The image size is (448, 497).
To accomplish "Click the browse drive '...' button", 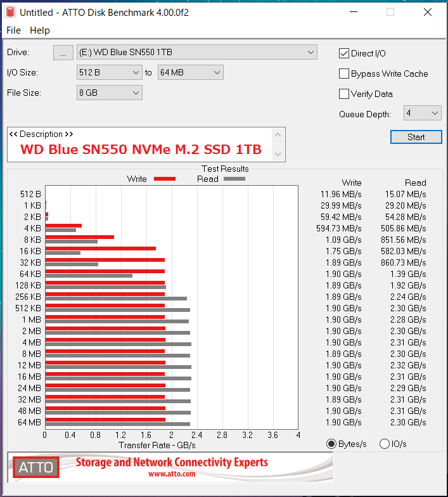I will tap(63, 52).
